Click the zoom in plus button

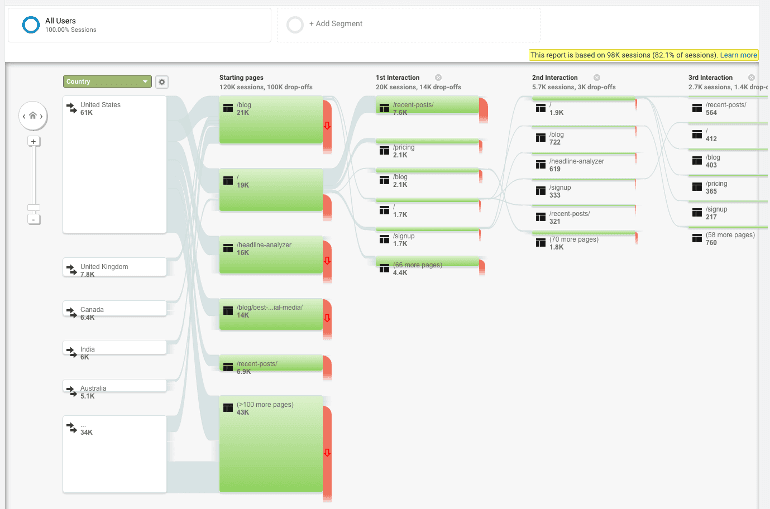[33, 141]
